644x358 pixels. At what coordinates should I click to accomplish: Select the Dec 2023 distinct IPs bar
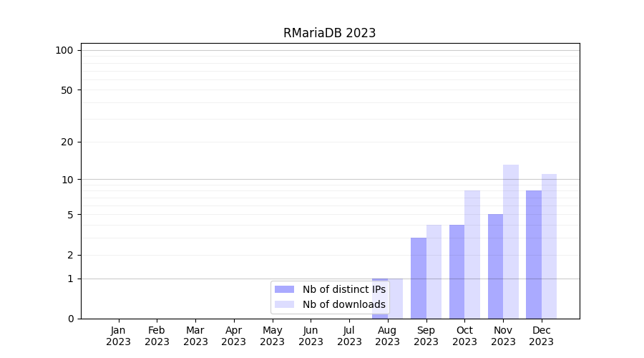coord(534,254)
